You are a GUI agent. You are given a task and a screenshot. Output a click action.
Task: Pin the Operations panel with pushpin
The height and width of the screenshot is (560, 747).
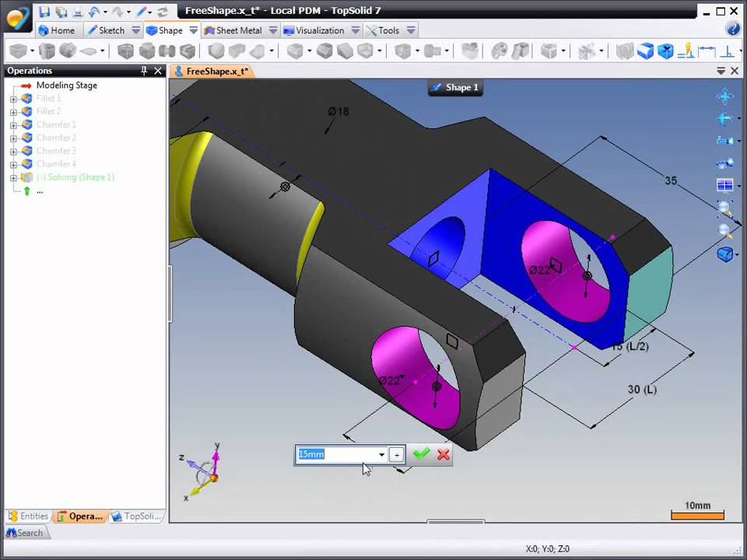click(144, 71)
